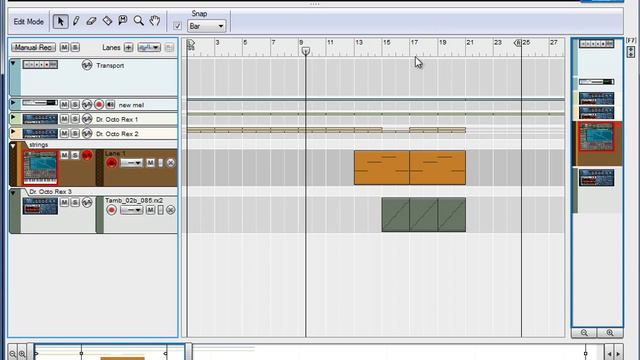Click the horizontal scroll right arrow
The image size is (640, 360).
[x=618, y=354]
